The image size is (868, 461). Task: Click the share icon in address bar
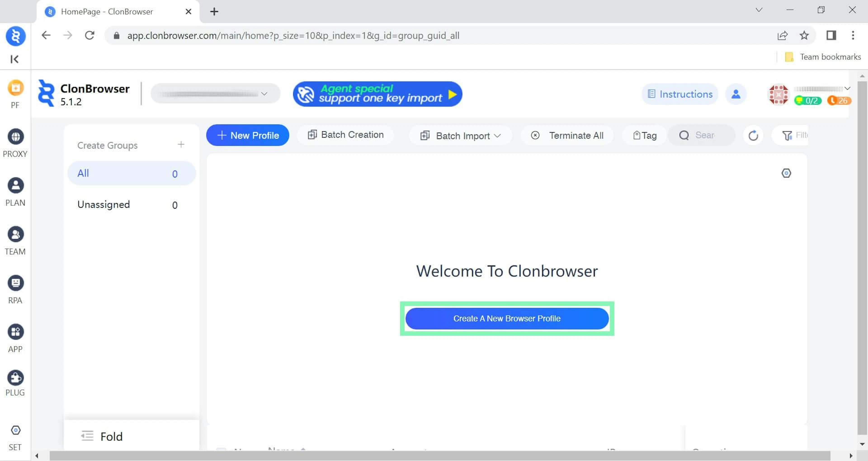782,35
